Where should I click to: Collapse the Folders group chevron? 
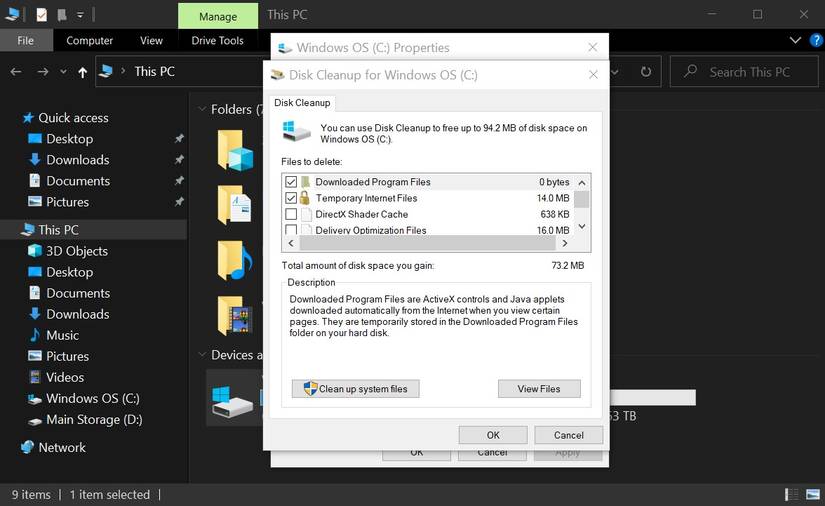tap(202, 109)
